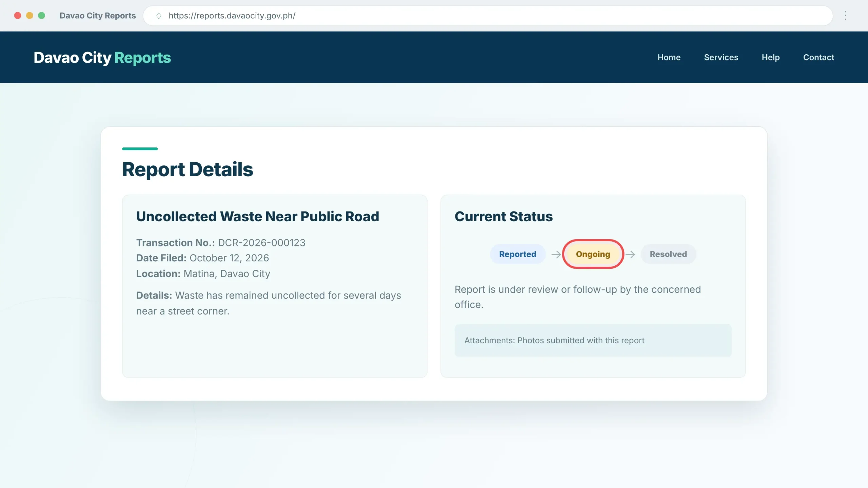
Task: Click the location Matina, Davao City
Action: (227, 273)
